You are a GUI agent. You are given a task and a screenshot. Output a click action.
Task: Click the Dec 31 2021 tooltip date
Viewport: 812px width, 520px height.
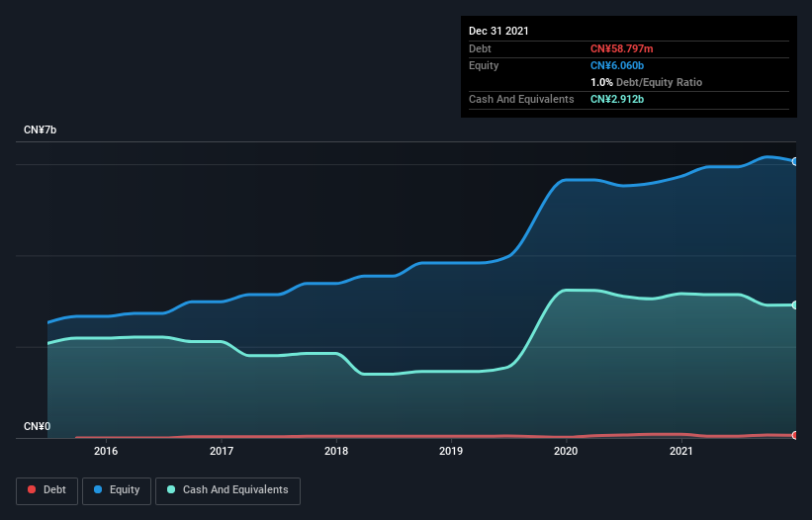(x=498, y=31)
